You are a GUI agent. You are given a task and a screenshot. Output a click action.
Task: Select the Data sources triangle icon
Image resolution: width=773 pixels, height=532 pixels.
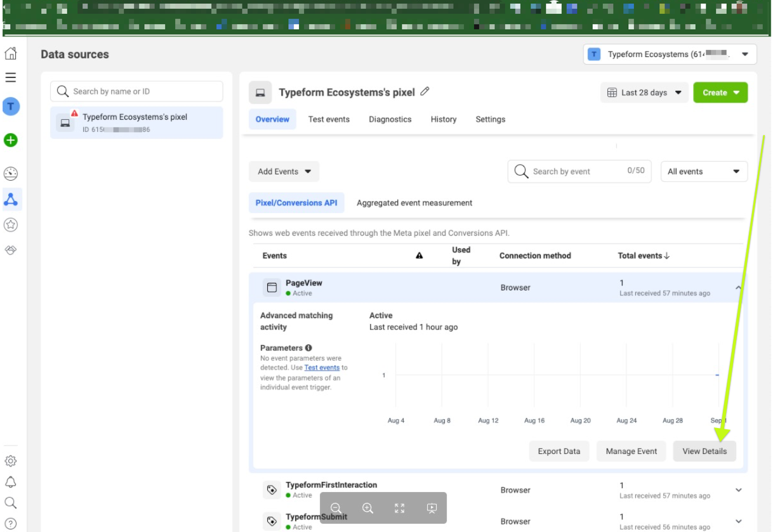coord(11,200)
